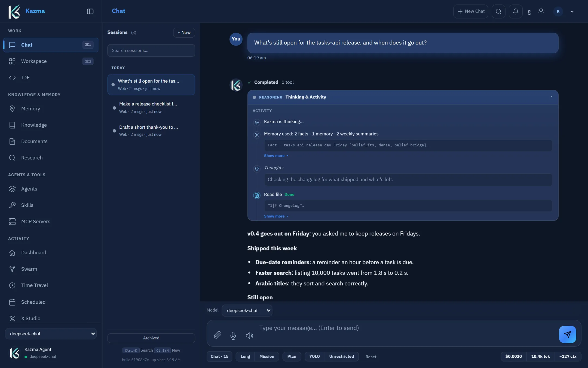Switch to light theme via the sun icon
This screenshot has width=588, height=368.
pyautogui.click(x=541, y=11)
